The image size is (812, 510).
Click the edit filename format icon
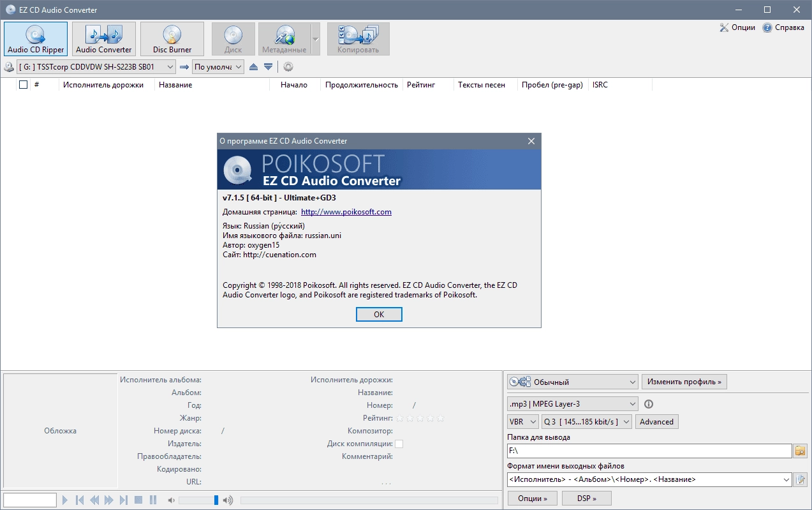[x=801, y=479]
